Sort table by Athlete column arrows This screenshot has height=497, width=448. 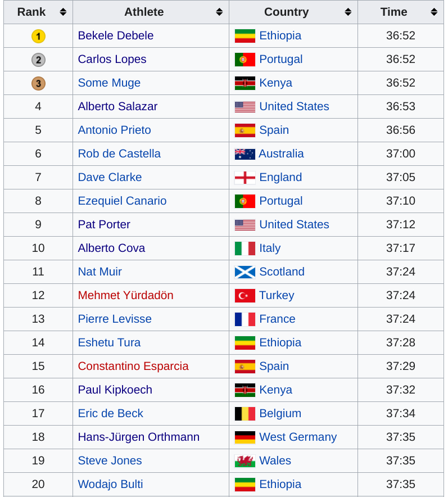point(219,12)
